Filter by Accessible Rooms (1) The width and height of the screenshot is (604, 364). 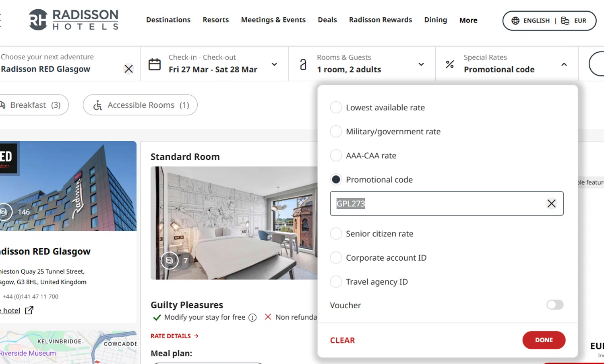140,105
